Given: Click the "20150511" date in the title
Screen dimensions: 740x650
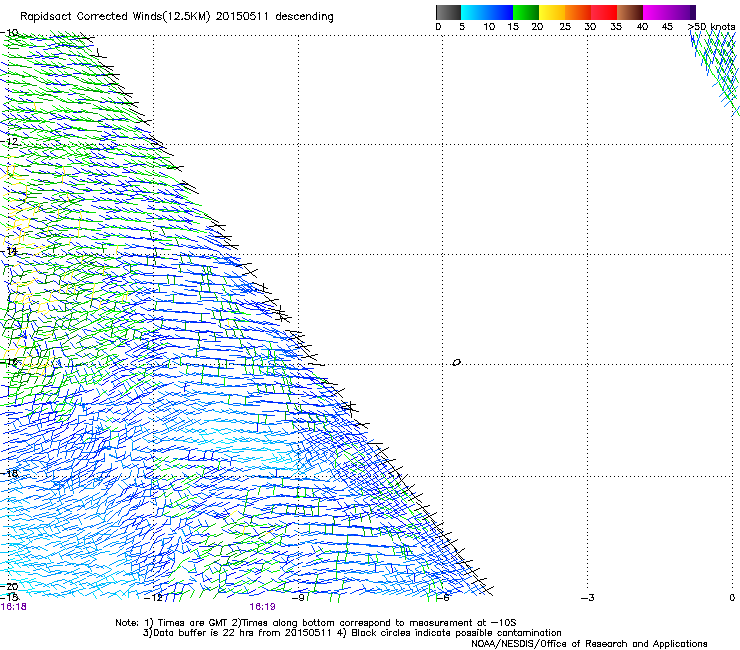Looking at the screenshot, I should 242,17.
